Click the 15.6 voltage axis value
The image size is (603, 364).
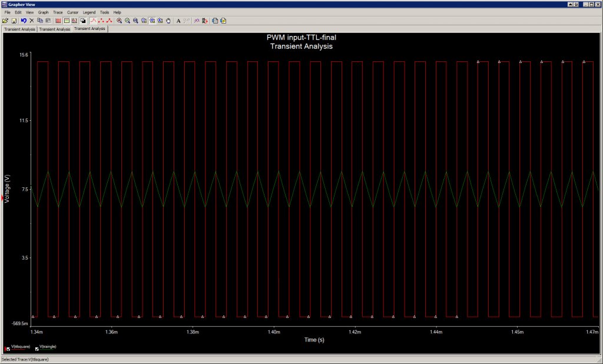[x=24, y=55]
